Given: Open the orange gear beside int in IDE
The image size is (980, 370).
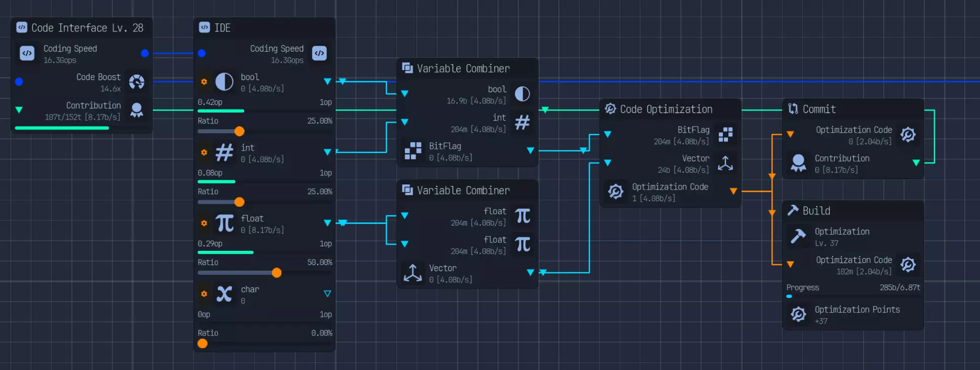Looking at the screenshot, I should point(204,152).
